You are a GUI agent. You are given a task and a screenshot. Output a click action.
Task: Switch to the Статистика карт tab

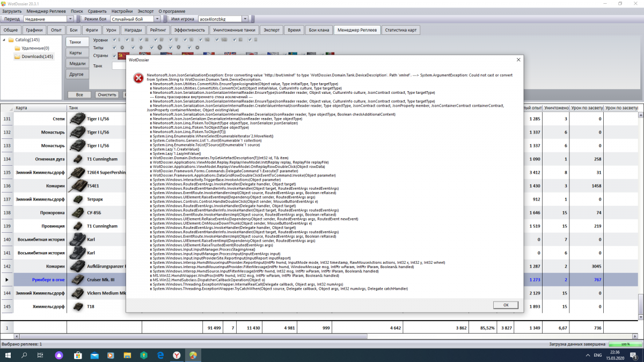(401, 30)
